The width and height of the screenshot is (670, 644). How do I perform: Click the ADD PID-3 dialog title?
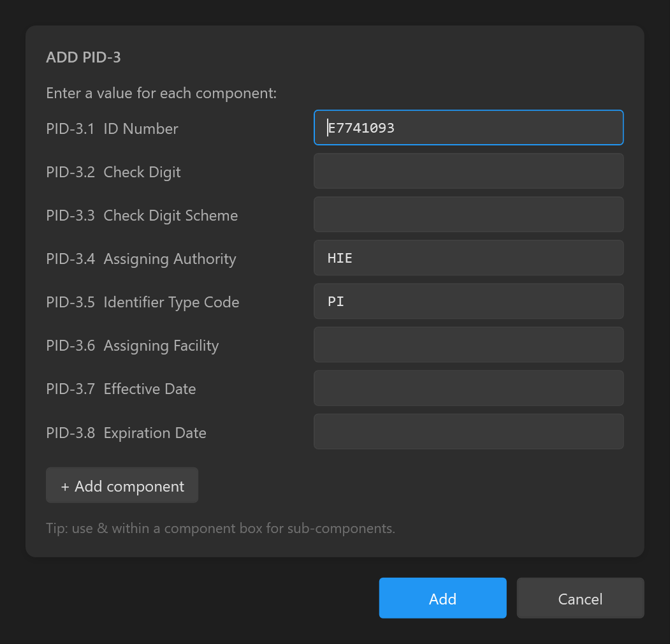click(x=84, y=57)
